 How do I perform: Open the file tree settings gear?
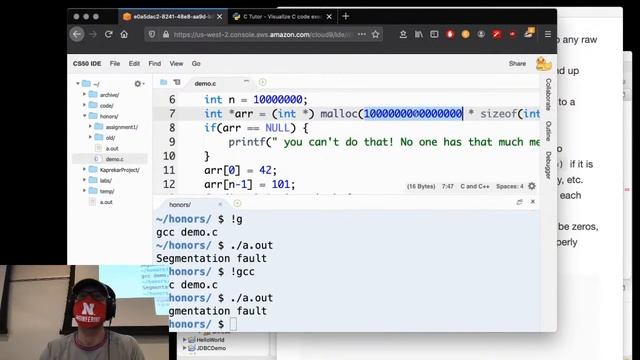coord(138,84)
